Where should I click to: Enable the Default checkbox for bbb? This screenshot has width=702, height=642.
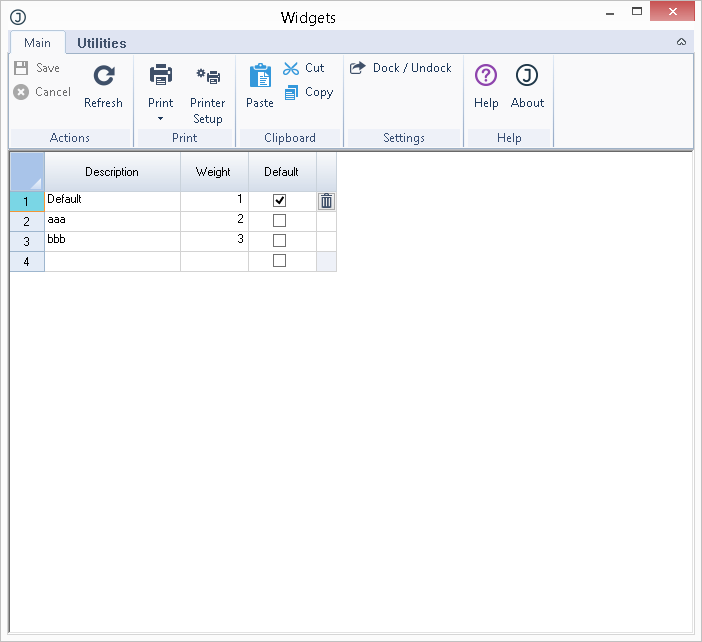pos(280,241)
